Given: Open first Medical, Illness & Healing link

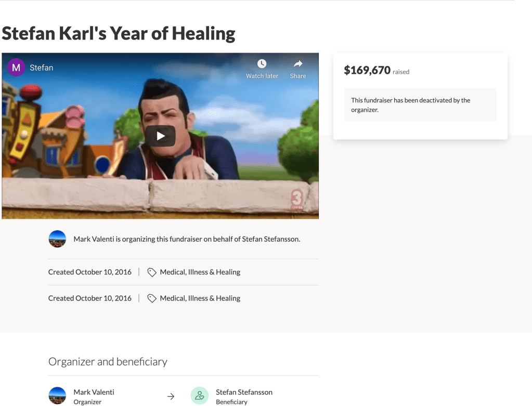Looking at the screenshot, I should click(x=200, y=272).
